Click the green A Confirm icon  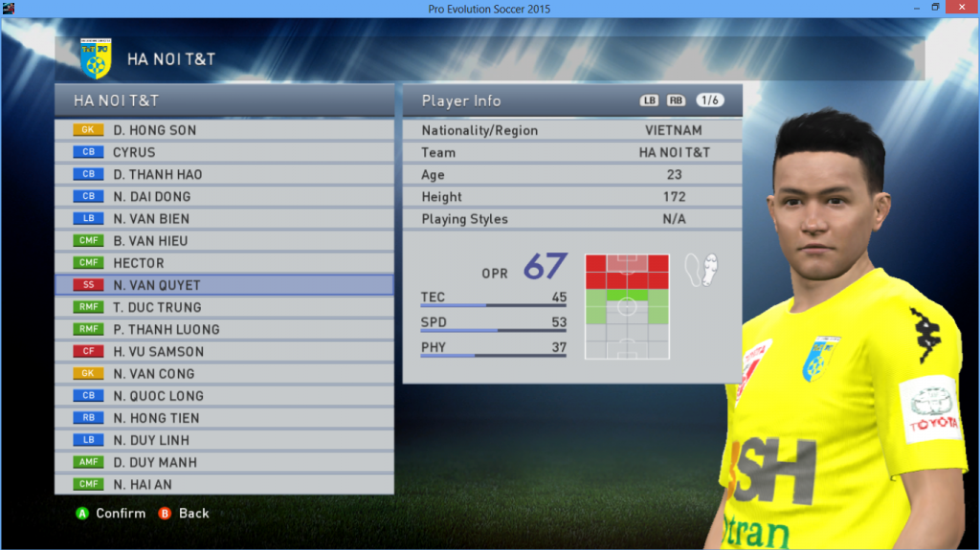pyautogui.click(x=82, y=513)
